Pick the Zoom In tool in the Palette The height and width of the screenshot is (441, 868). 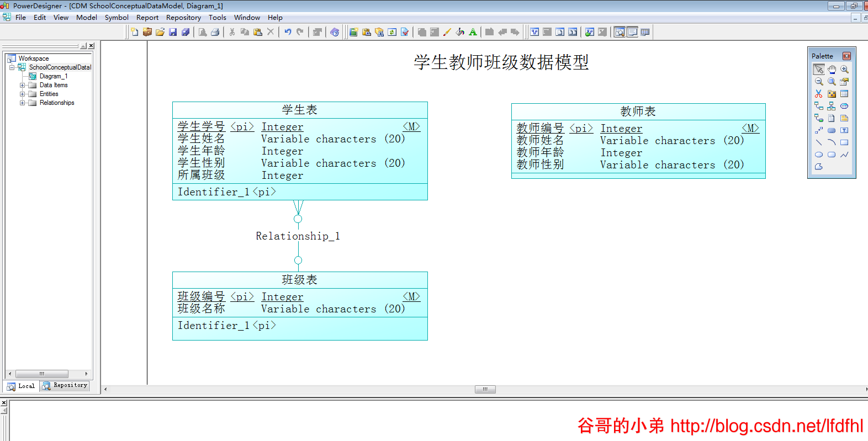(844, 70)
